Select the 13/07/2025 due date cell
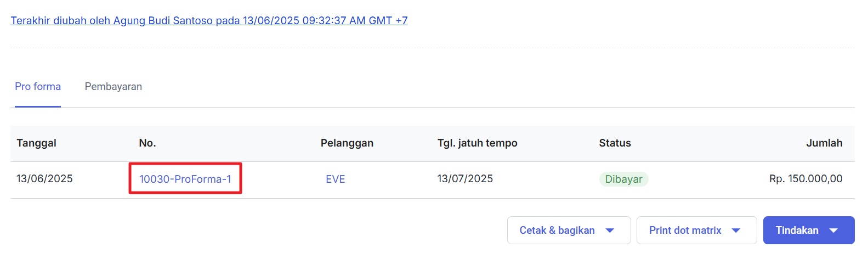Image resolution: width=868 pixels, height=264 pixels. pos(465,179)
